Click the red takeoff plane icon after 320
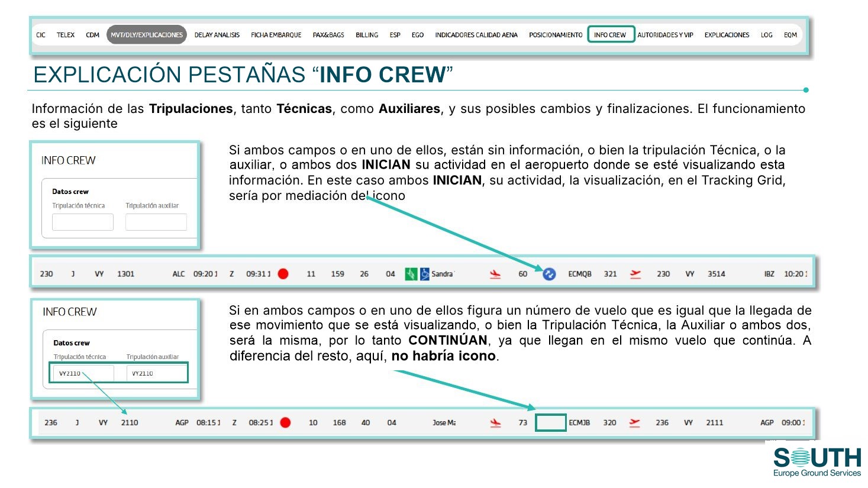This screenshot has width=868, height=488. [635, 422]
